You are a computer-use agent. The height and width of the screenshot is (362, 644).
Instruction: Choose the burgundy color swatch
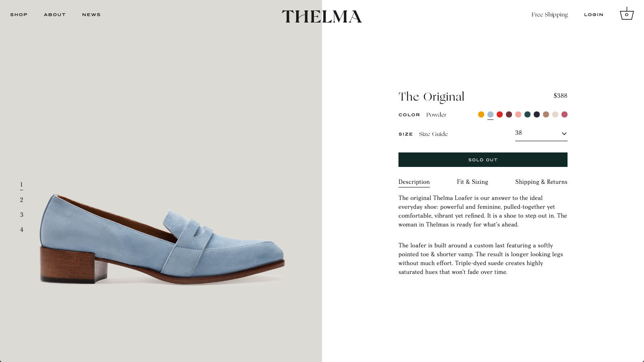coord(509,115)
